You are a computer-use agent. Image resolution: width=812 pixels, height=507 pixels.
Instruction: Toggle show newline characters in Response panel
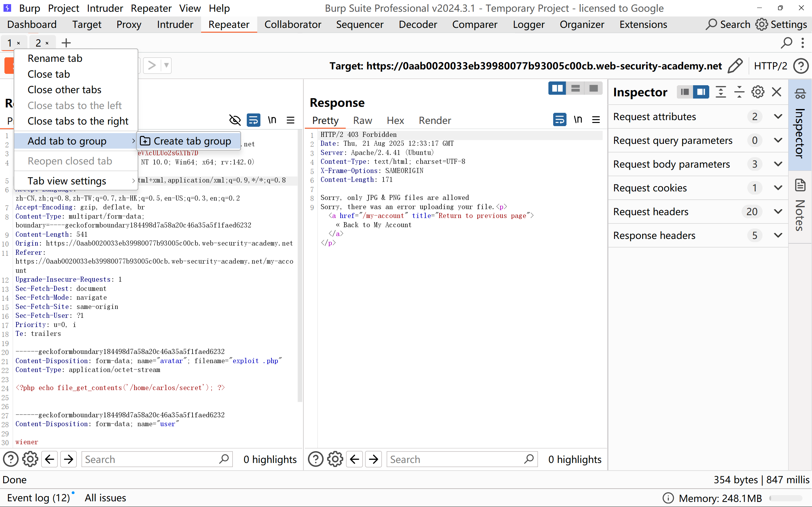click(x=578, y=120)
